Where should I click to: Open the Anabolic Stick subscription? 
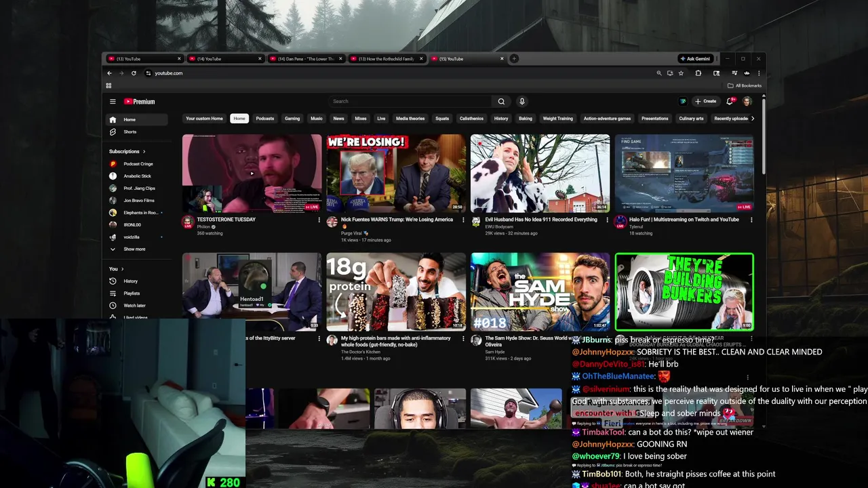coord(138,176)
